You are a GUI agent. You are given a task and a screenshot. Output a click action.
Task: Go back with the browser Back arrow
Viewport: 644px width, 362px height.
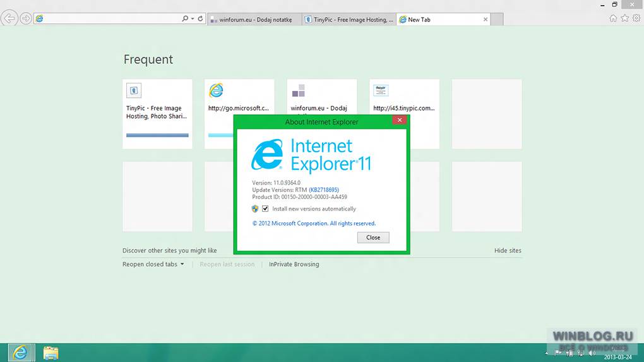click(9, 18)
